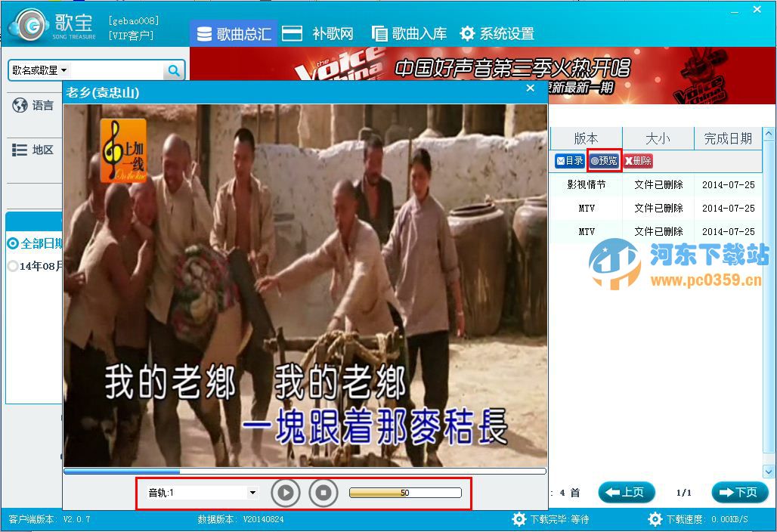Click the 预览 preview button

tap(604, 160)
